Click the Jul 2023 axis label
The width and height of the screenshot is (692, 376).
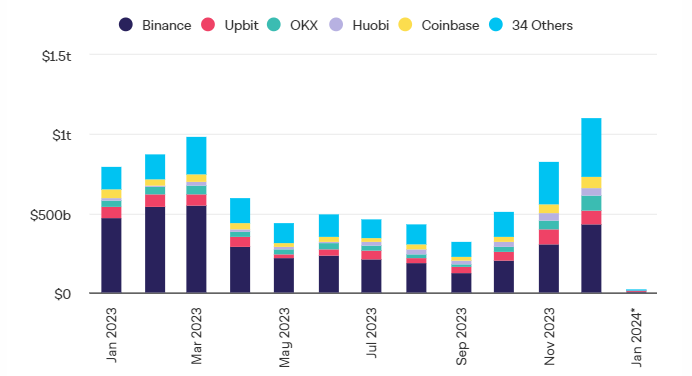click(x=372, y=333)
